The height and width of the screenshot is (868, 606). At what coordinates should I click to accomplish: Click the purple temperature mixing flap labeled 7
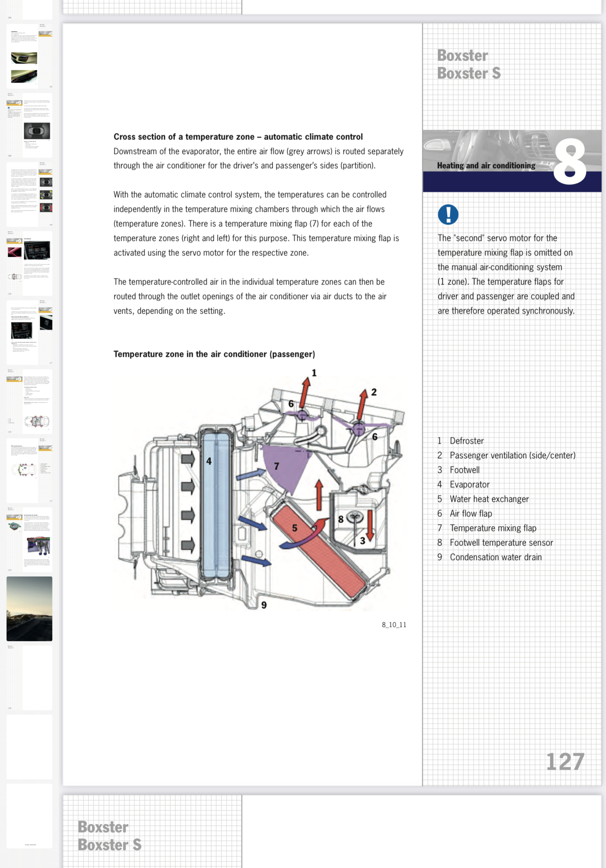point(286,469)
